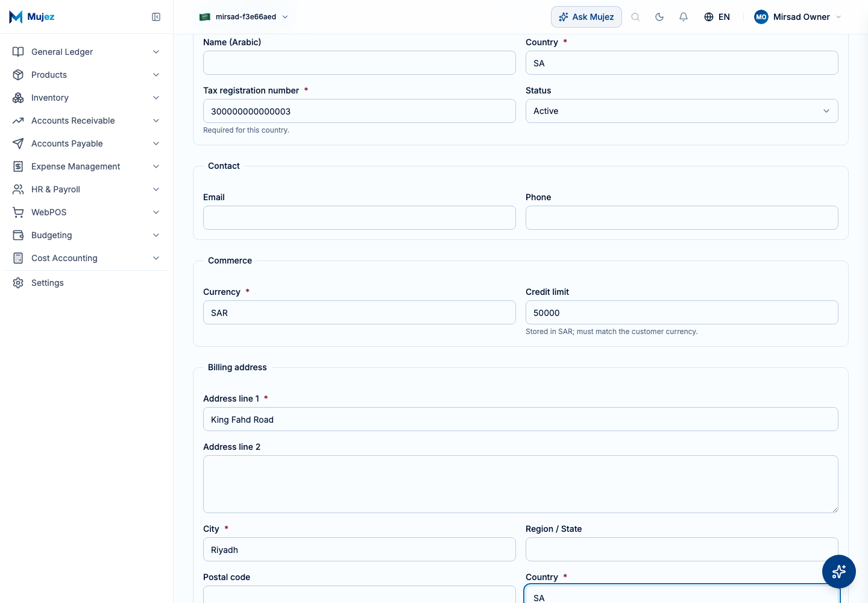
Task: Open the HR & Payroll menu
Action: tap(86, 189)
